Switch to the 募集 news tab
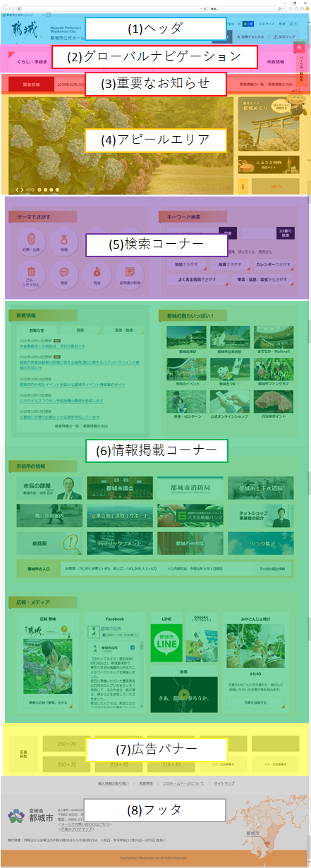Image resolution: width=311 pixels, height=868 pixels. (80, 330)
